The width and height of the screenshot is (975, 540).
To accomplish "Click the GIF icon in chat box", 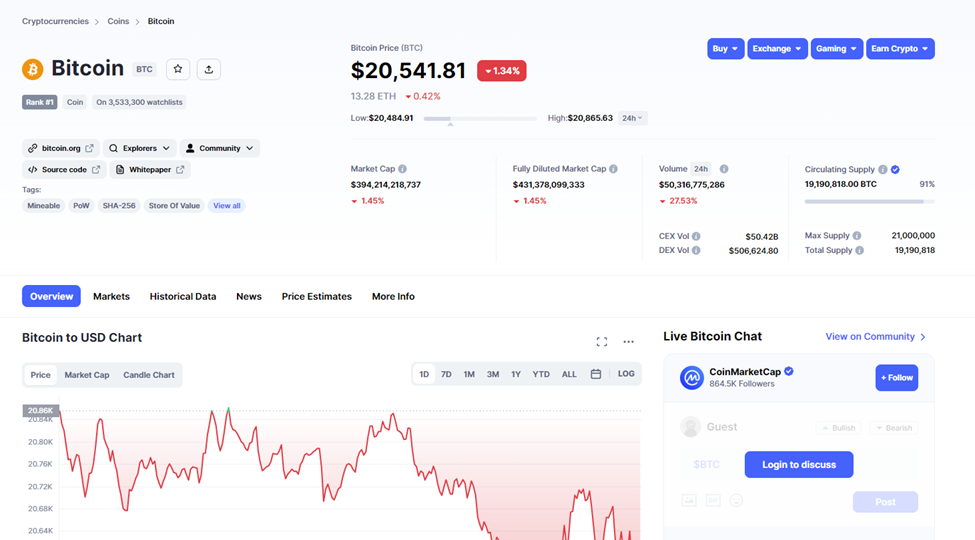I will tap(713, 500).
